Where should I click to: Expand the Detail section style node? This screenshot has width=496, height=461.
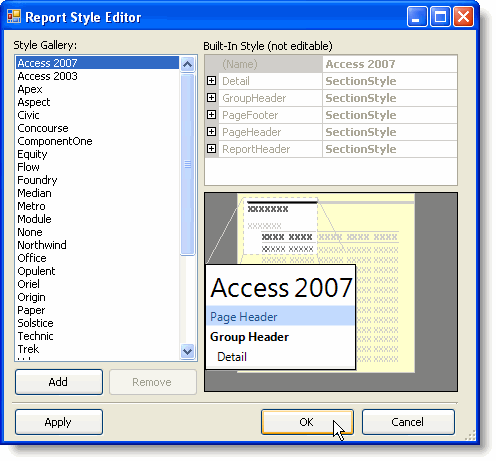point(211,81)
